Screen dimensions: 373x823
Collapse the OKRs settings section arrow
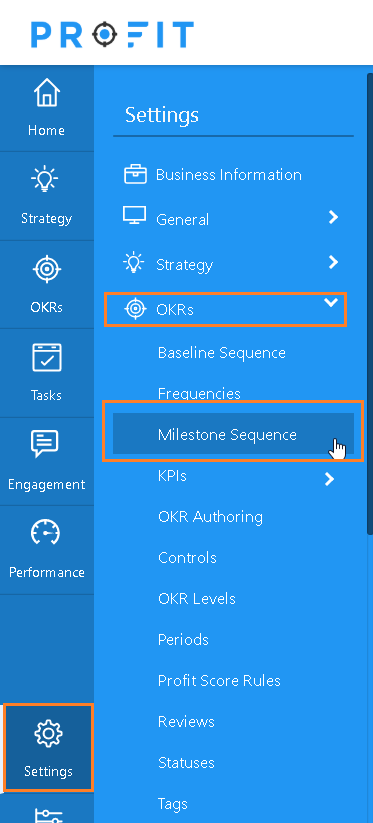coord(331,302)
